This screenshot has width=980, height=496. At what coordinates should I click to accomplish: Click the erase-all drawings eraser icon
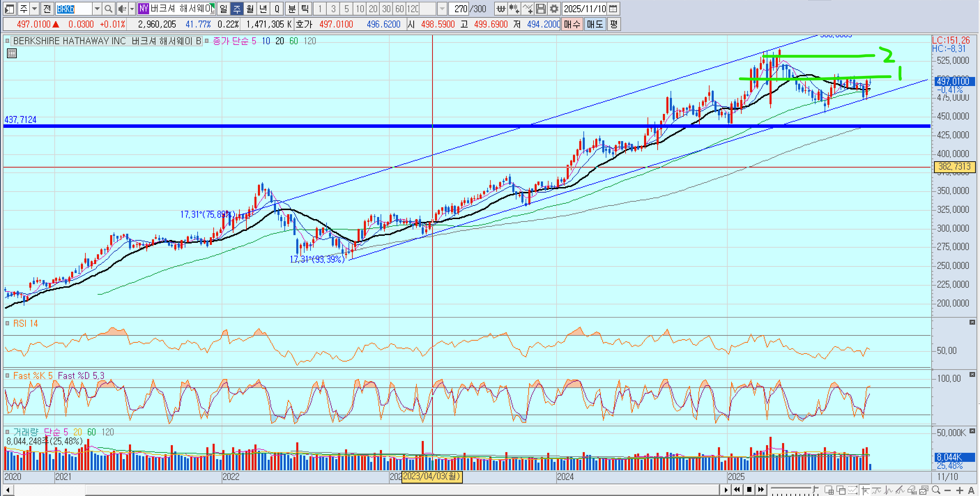pos(912,490)
